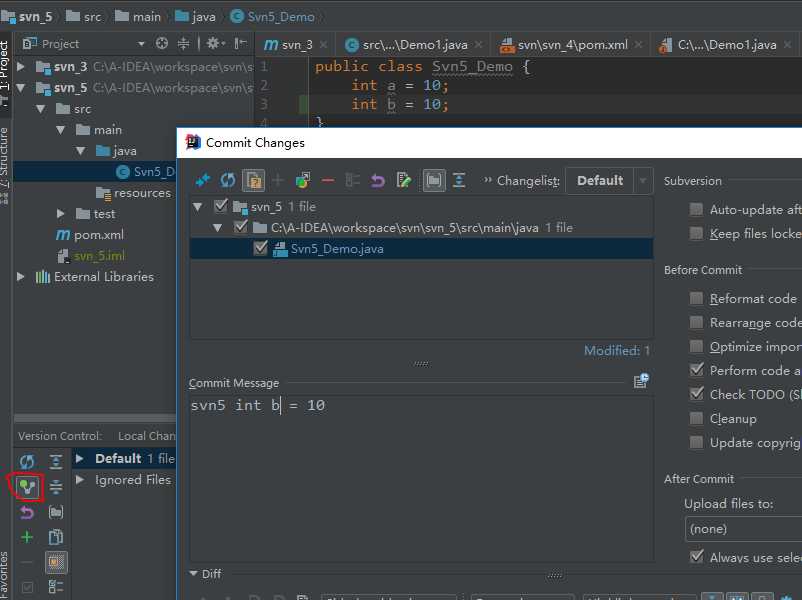The image size is (802, 600).
Task: Open commit message history icon
Action: pyautogui.click(x=641, y=381)
